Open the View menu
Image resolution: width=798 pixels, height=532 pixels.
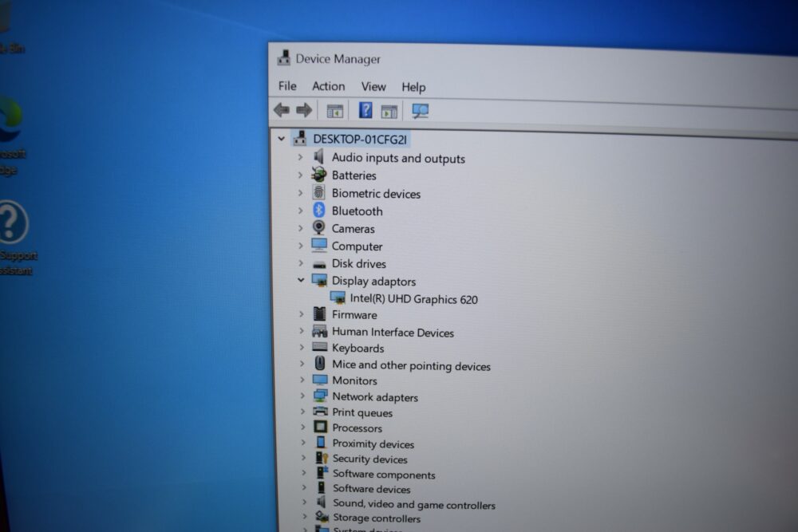373,87
